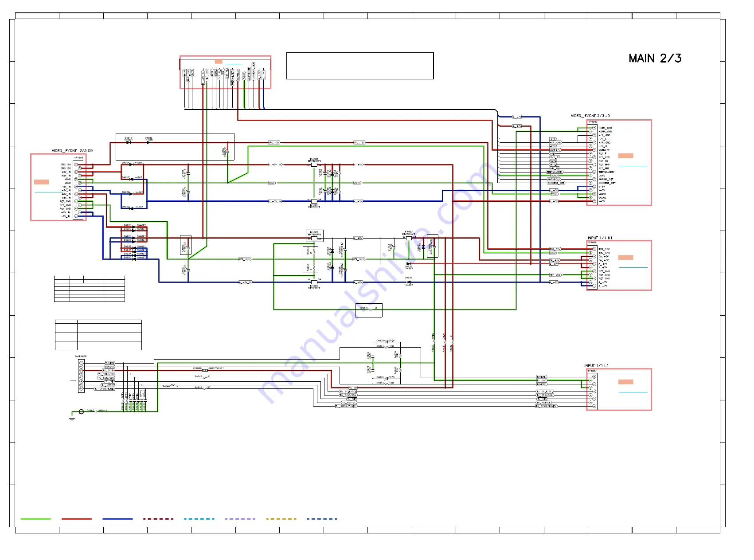This screenshot has width=754, height=560.
Task: Click the IC4802 regulator symbol
Action: click(314, 238)
